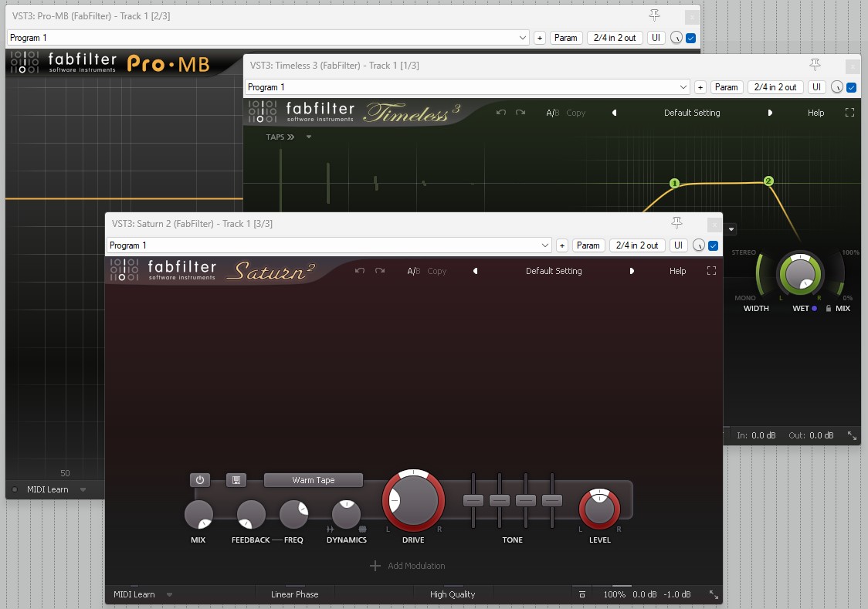The width and height of the screenshot is (868, 609).
Task: Click full screen icon in Saturn 2
Action: (x=711, y=271)
